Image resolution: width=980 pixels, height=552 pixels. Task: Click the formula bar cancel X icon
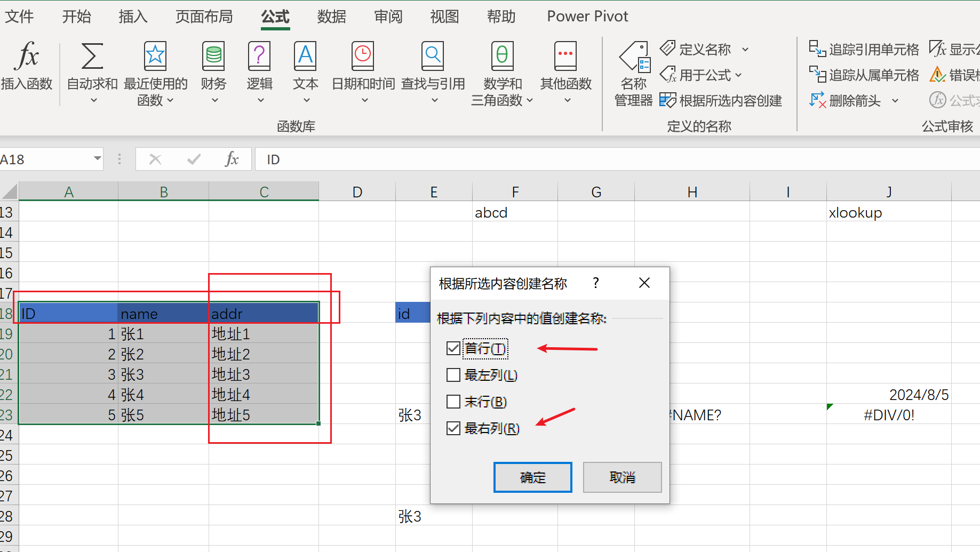pos(155,159)
